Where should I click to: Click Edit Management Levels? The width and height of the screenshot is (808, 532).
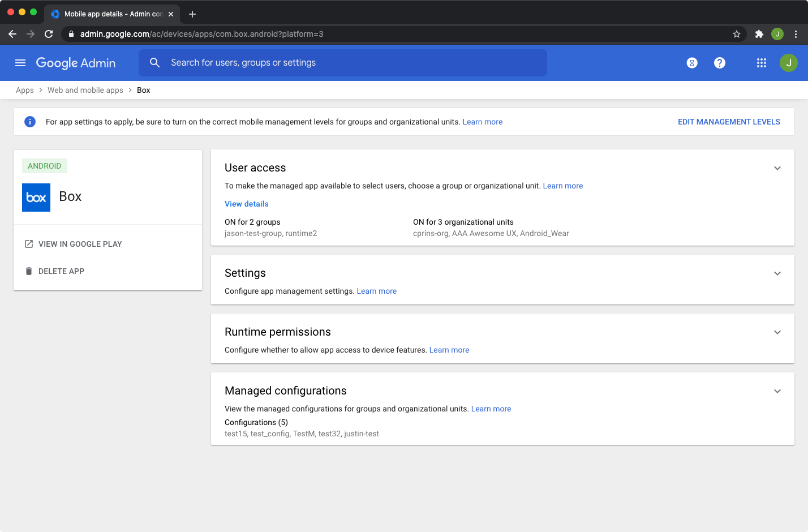729,122
